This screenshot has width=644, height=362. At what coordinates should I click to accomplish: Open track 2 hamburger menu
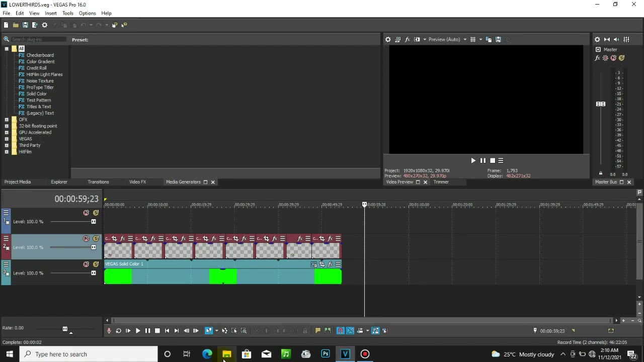6,238
